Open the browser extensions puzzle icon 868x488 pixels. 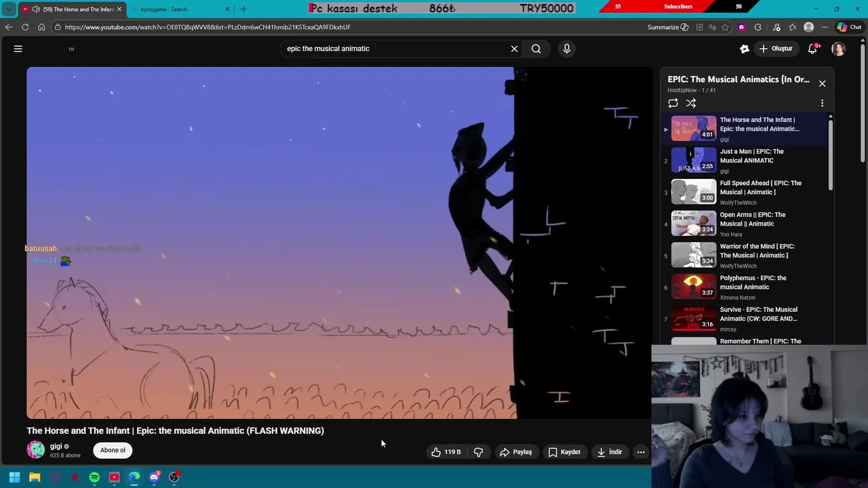click(758, 27)
